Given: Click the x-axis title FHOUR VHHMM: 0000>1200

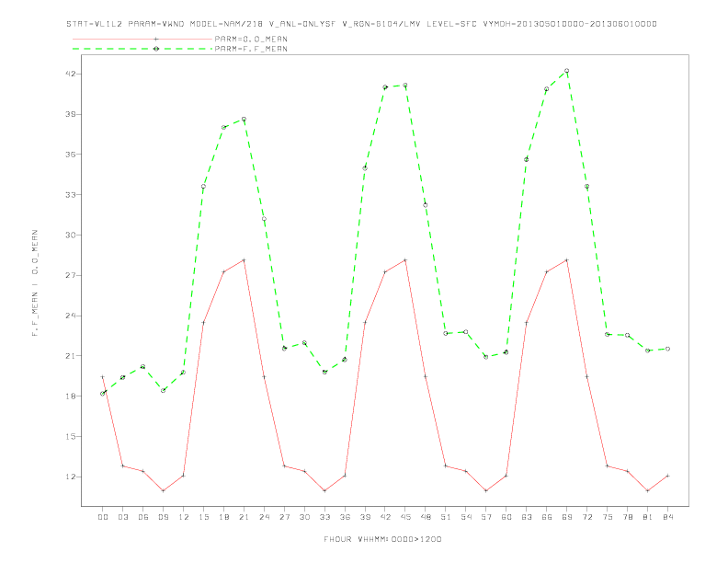Looking at the screenshot, I should pyautogui.click(x=382, y=539).
